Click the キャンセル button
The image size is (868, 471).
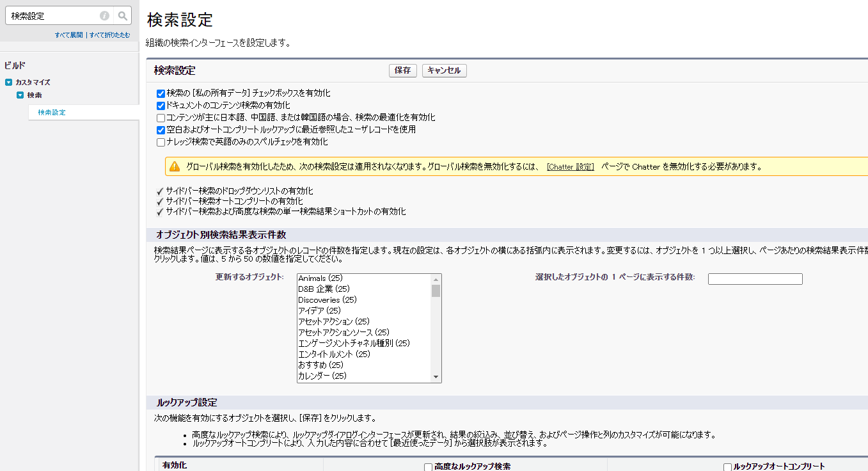tap(444, 70)
